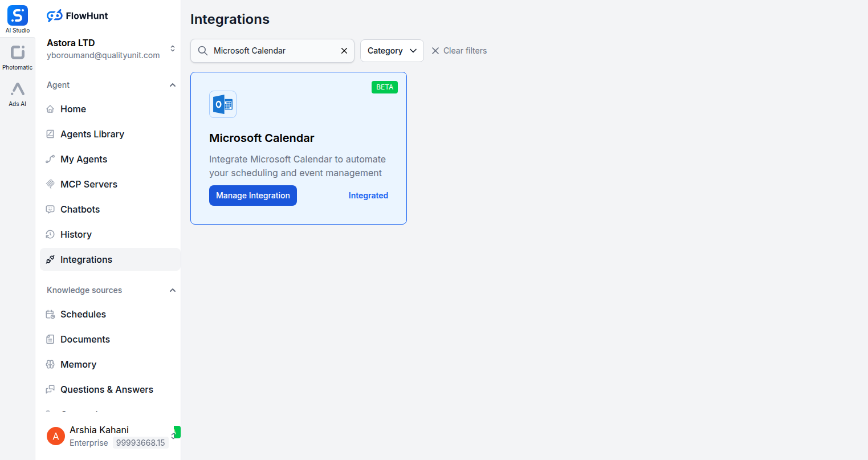Open the Astora LTD workspace switcher

click(x=172, y=48)
